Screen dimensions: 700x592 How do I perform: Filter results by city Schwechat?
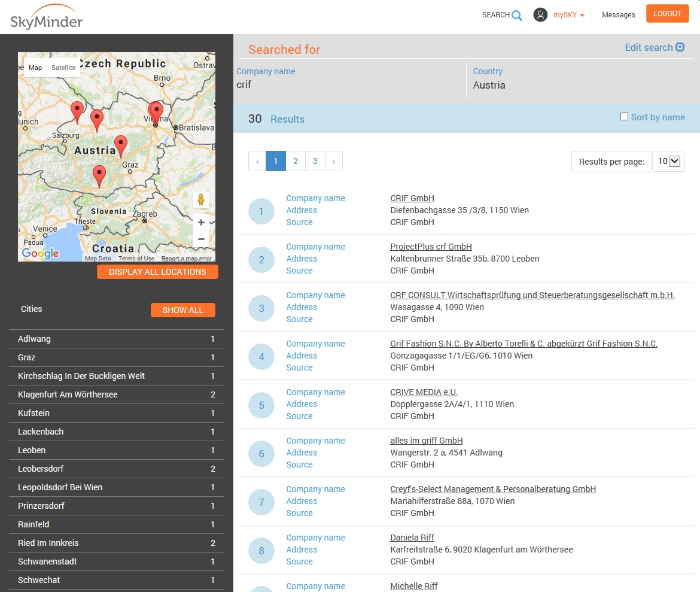[x=117, y=580]
